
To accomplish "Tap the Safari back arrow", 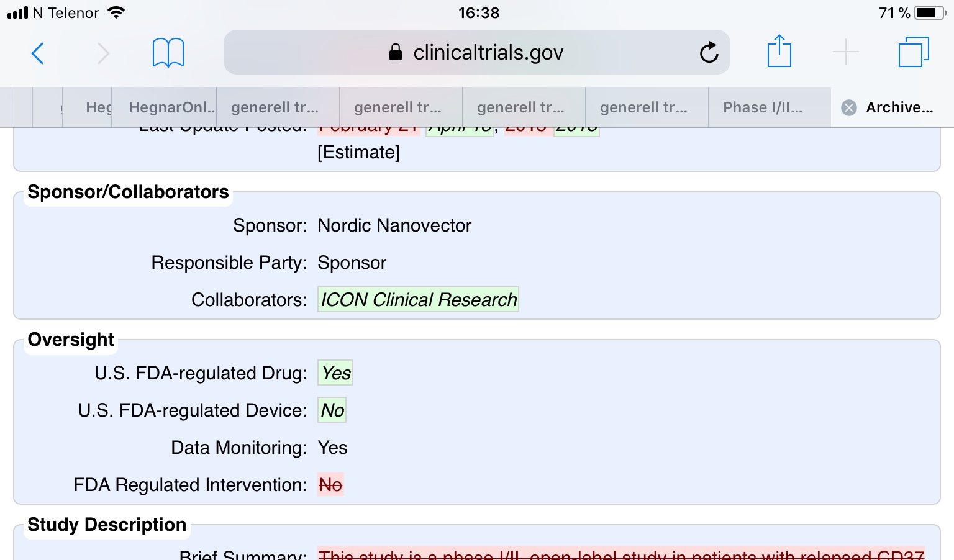I will tap(38, 53).
